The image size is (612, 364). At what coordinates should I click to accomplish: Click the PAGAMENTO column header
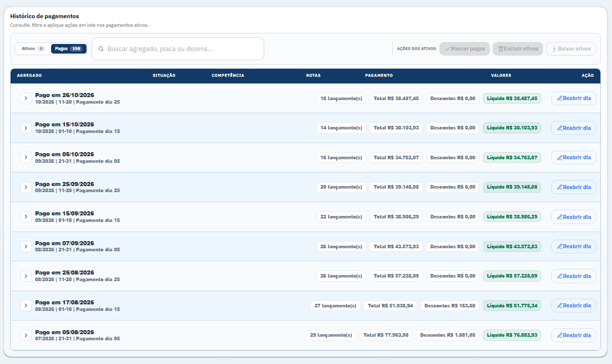pyautogui.click(x=379, y=76)
